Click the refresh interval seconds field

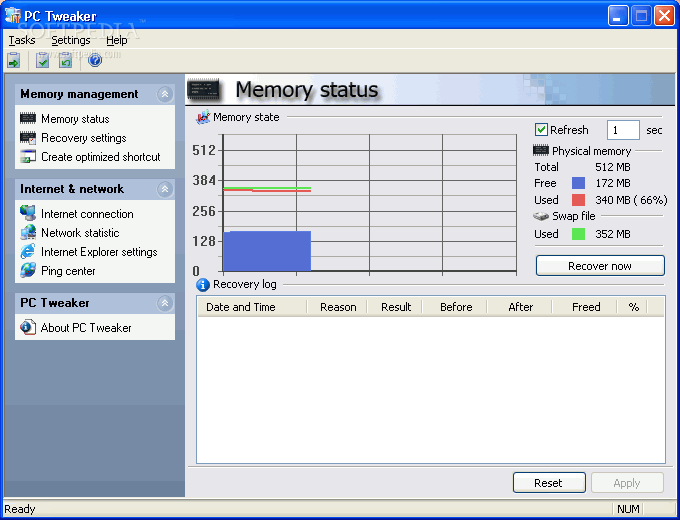pyautogui.click(x=623, y=130)
